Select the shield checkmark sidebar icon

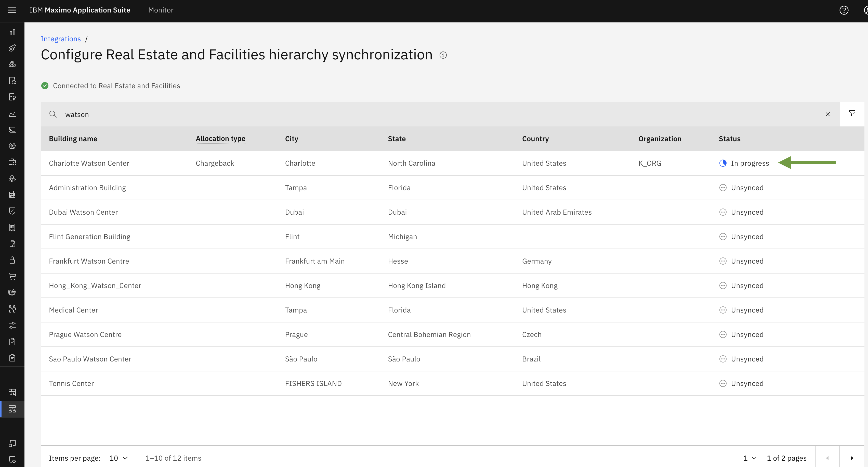[x=12, y=211]
